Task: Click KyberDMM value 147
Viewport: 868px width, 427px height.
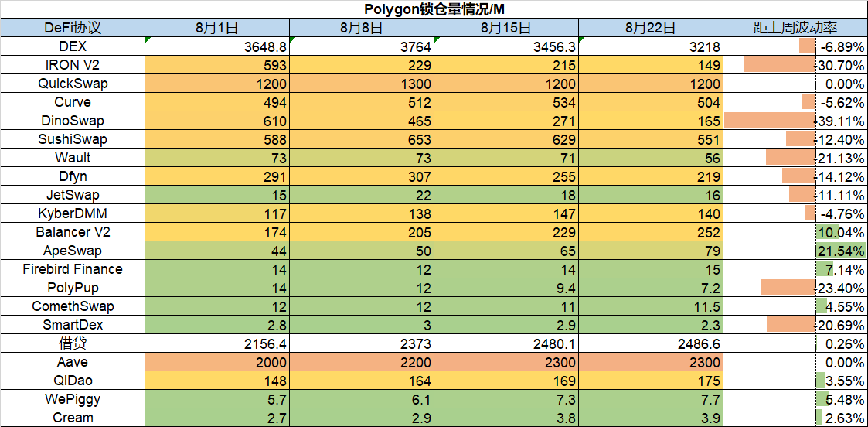Action: click(x=506, y=213)
